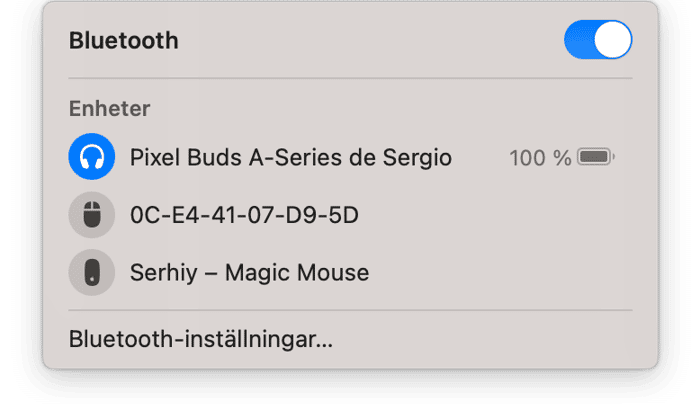Click the Pixel Buds battery icon
The image size is (700, 419).
click(x=596, y=157)
